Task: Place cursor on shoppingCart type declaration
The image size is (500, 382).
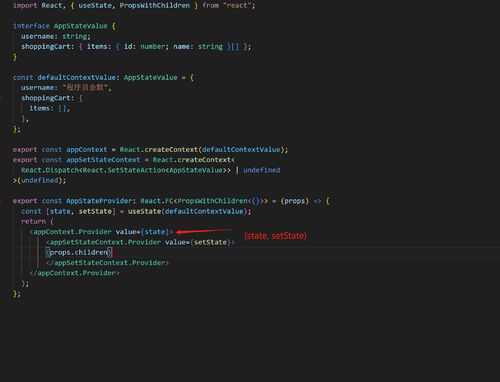Action: pyautogui.click(x=136, y=47)
